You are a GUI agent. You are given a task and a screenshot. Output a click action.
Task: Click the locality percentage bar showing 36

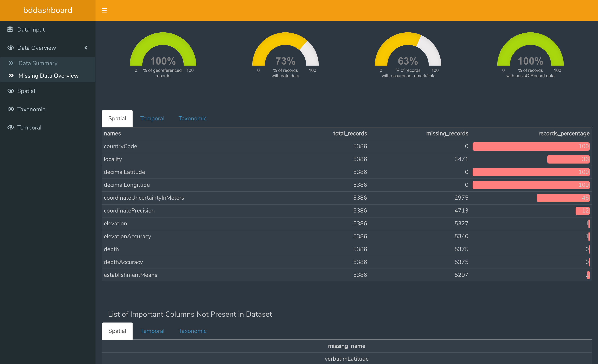click(568, 159)
